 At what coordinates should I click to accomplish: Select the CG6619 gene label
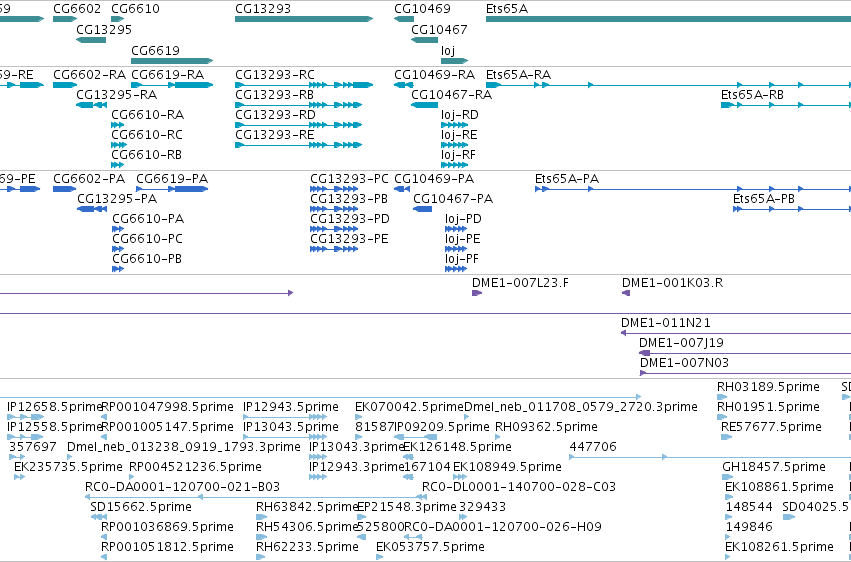pos(155,51)
